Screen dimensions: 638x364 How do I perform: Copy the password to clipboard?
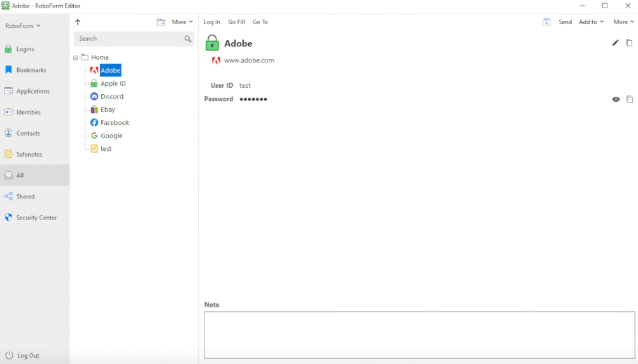coord(630,99)
